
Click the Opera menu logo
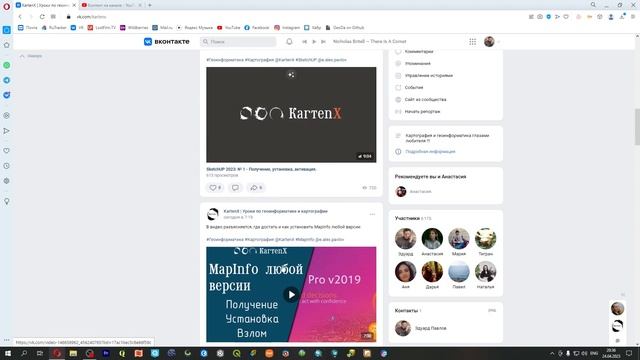pyautogui.click(x=6, y=6)
